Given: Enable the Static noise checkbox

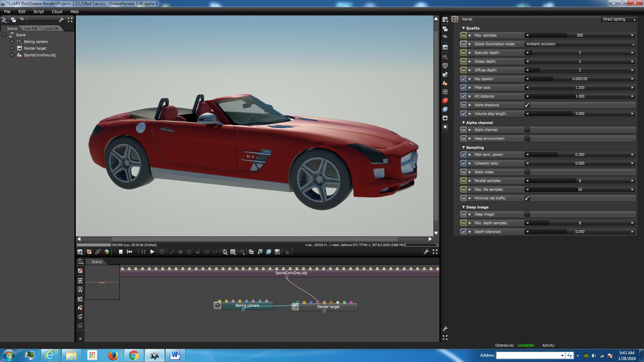Looking at the screenshot, I should click(527, 172).
